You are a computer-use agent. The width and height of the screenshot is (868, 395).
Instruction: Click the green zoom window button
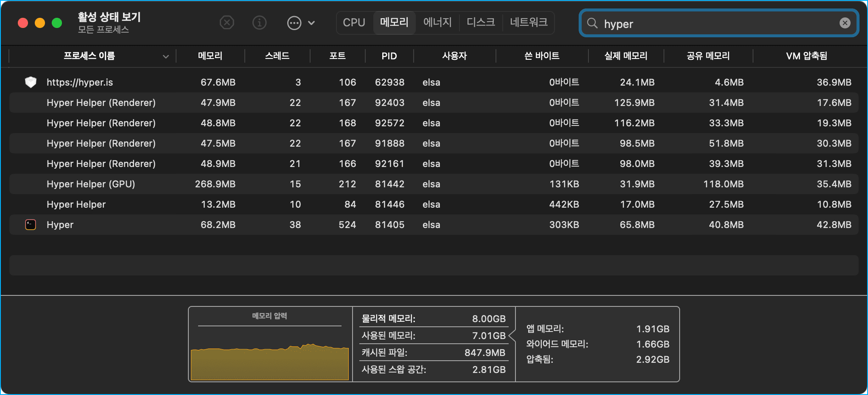pyautogui.click(x=57, y=23)
